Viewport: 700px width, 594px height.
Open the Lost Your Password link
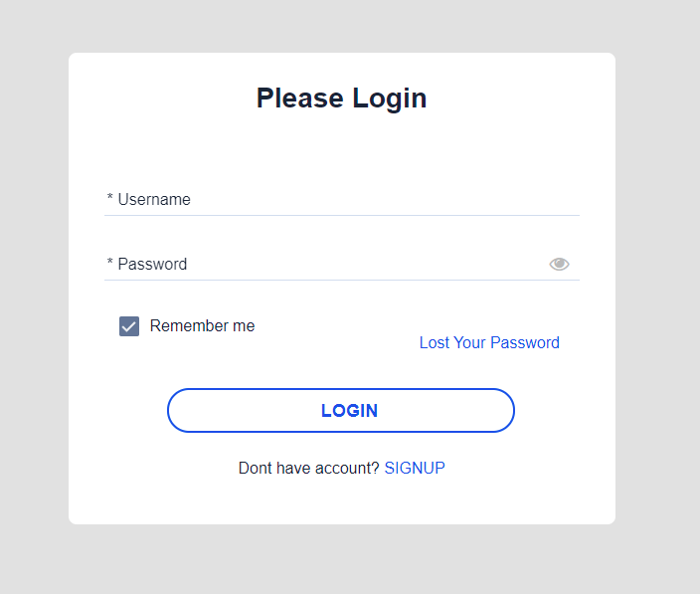pos(489,342)
